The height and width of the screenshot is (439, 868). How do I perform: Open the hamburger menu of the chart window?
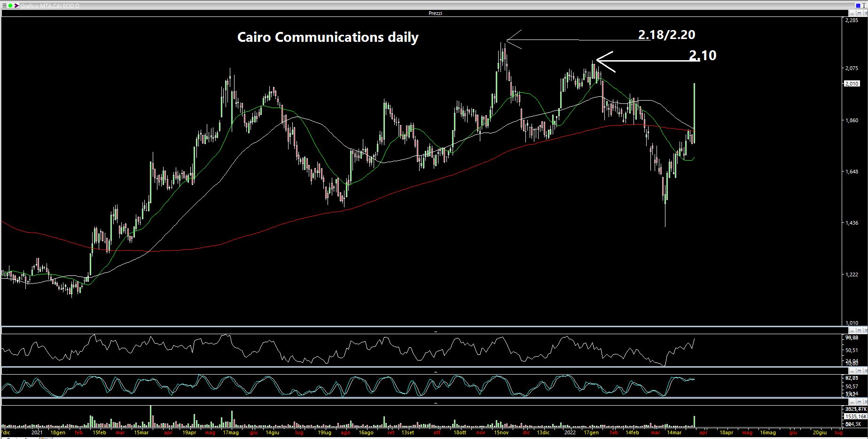pyautogui.click(x=4, y=6)
